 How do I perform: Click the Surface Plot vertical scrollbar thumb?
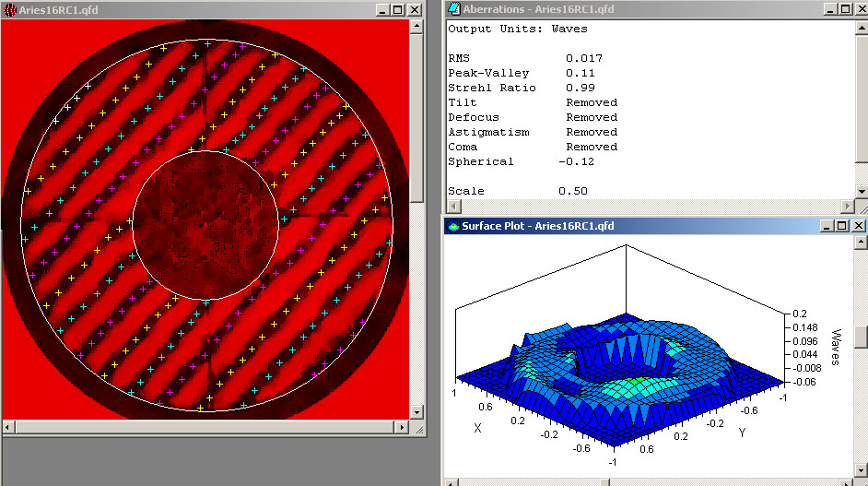click(x=861, y=338)
